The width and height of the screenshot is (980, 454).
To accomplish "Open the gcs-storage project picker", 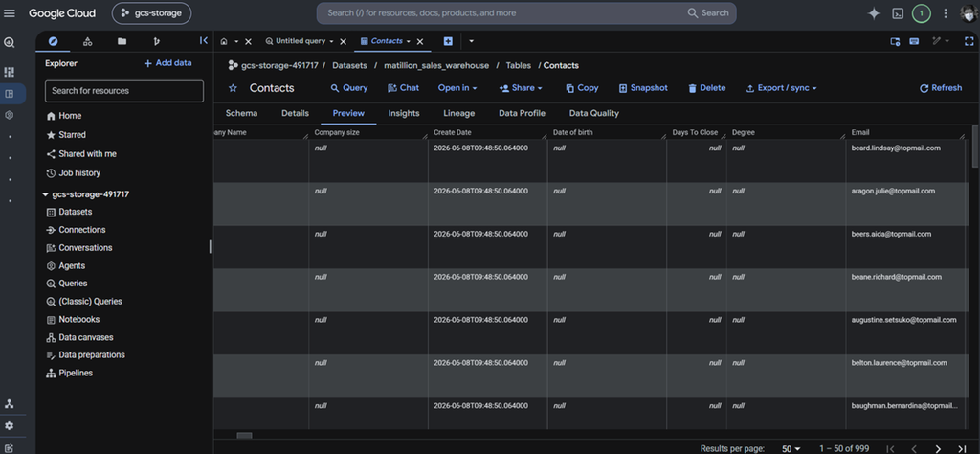I will 152,13.
